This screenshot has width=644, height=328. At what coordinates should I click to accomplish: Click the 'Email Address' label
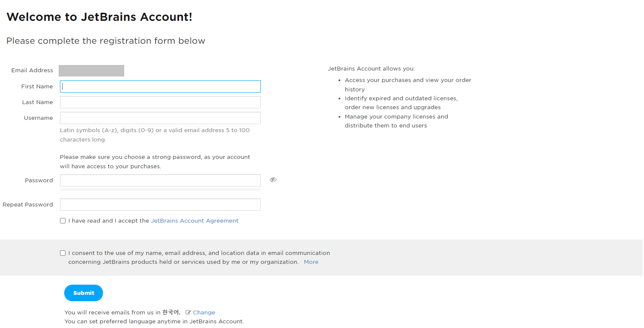coord(32,70)
